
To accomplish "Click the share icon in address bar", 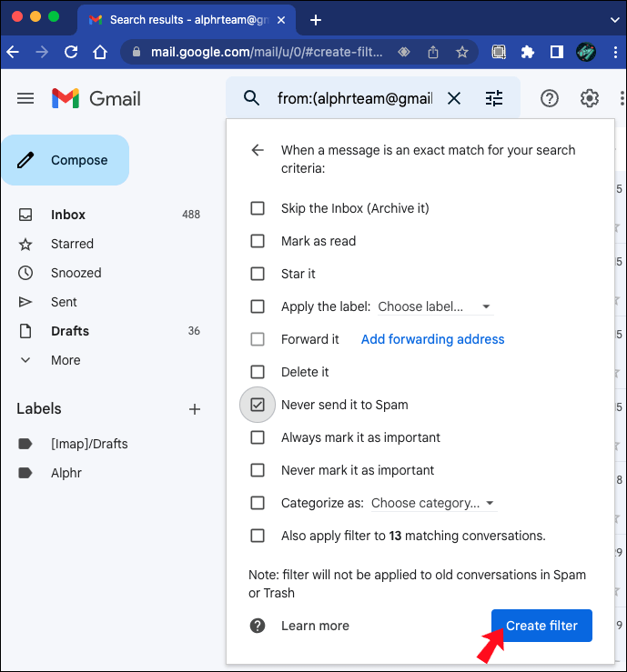I will [x=433, y=52].
